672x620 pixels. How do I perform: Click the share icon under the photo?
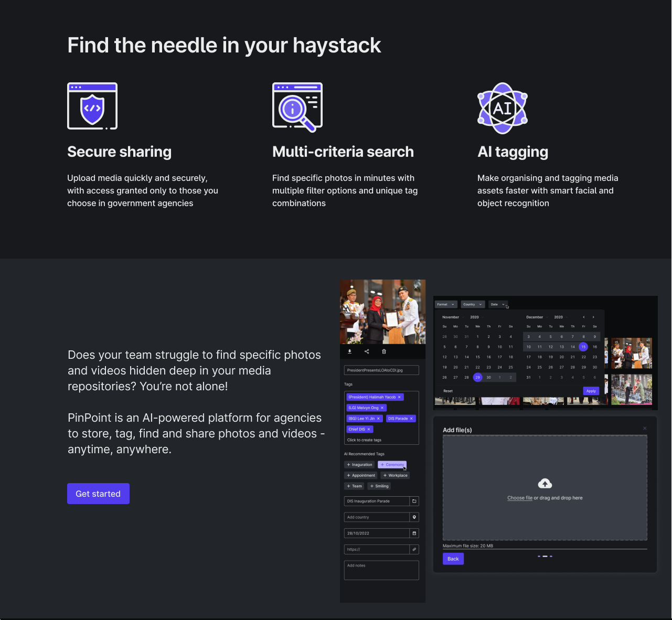pos(367,351)
